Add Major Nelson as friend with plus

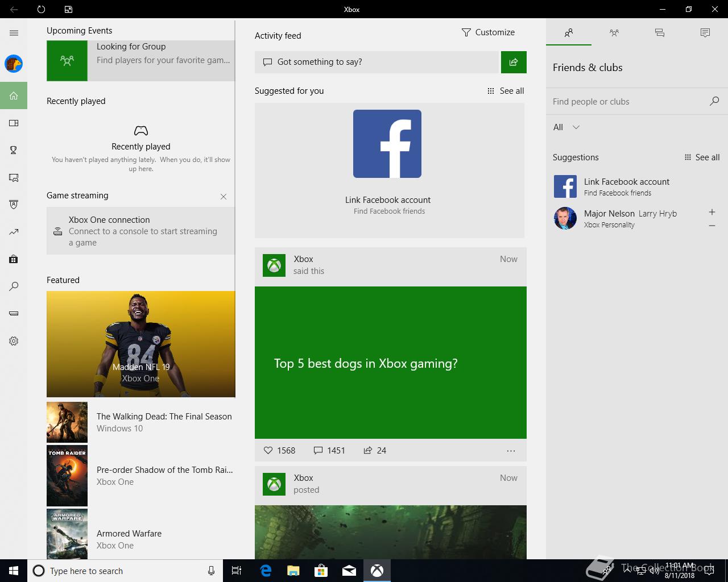point(712,212)
